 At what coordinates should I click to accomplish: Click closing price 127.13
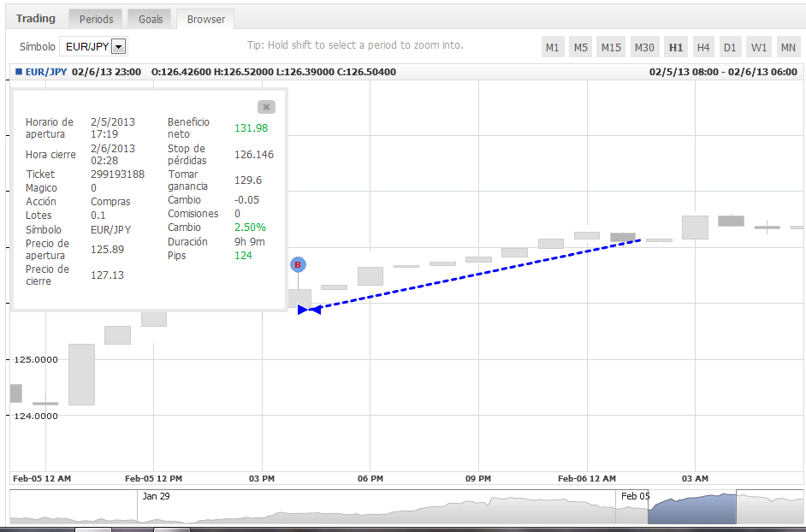coord(107,275)
